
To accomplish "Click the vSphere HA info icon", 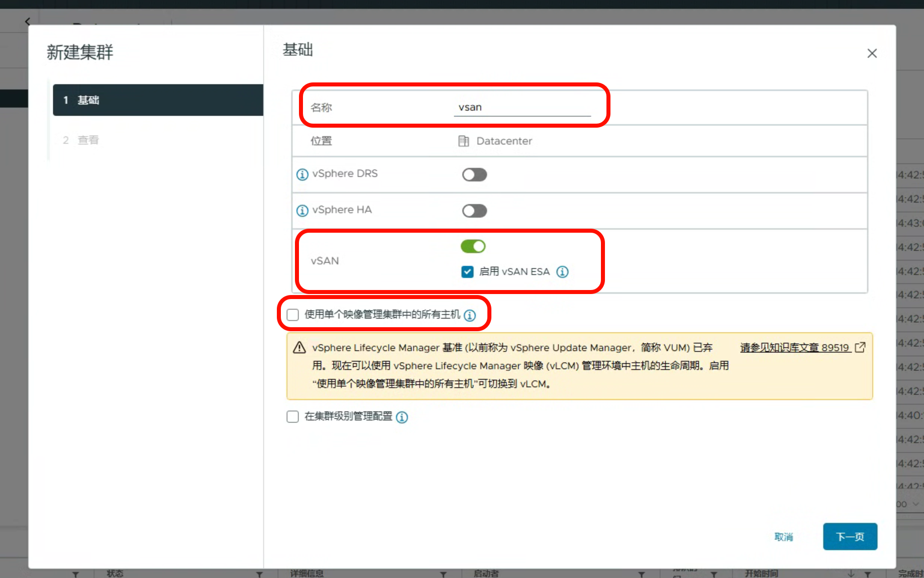I will pyautogui.click(x=302, y=211).
